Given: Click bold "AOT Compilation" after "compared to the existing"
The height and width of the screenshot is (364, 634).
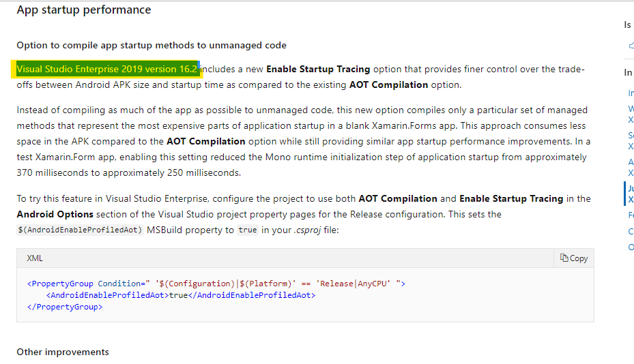Looking at the screenshot, I should click(x=388, y=85).
